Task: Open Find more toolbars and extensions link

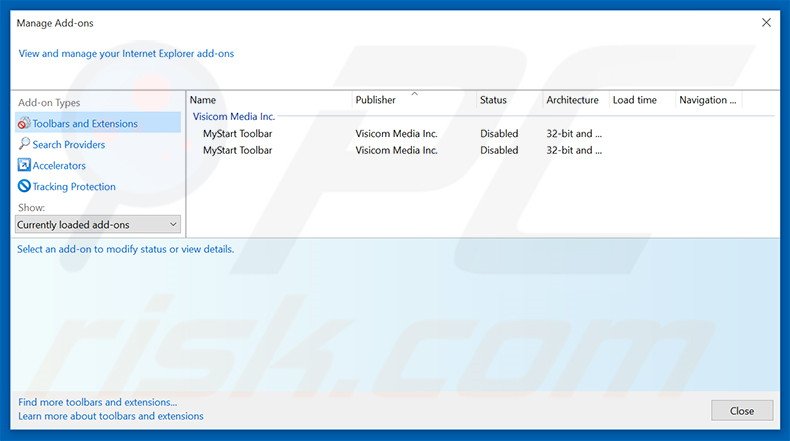Action: click(98, 402)
